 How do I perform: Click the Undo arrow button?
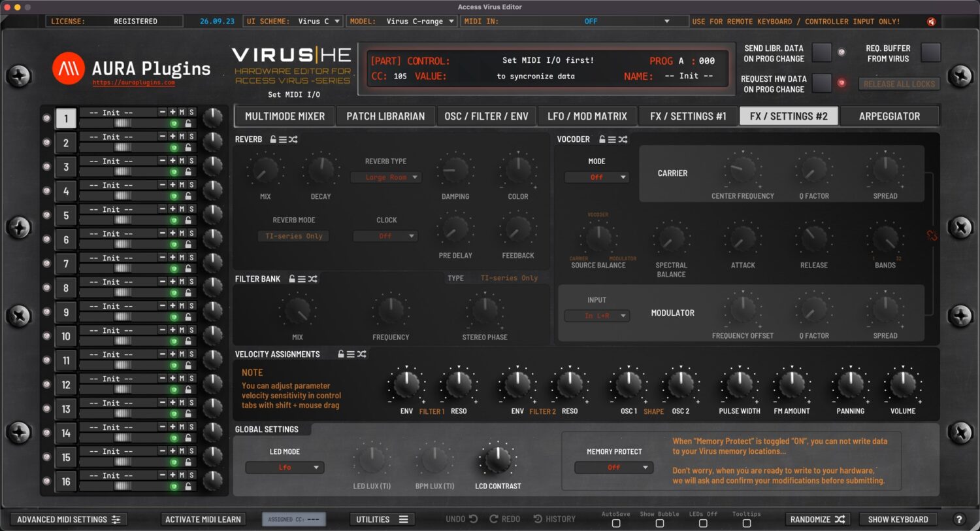click(x=461, y=519)
